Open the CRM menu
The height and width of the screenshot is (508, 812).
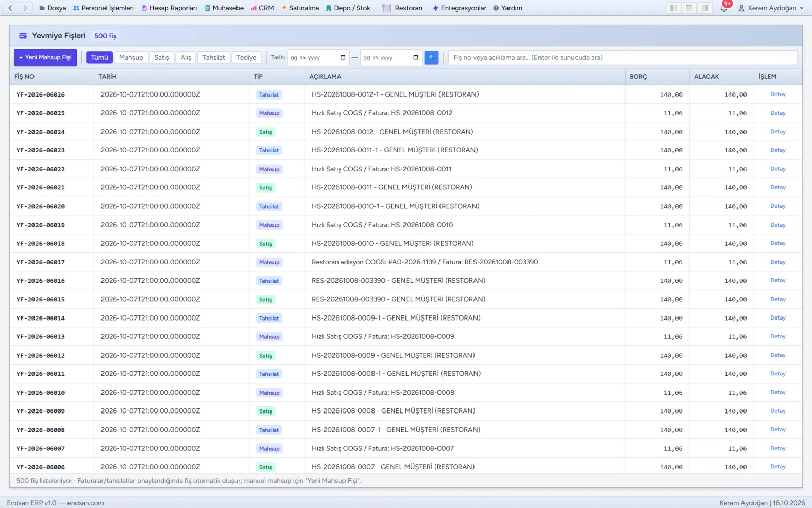coord(262,8)
